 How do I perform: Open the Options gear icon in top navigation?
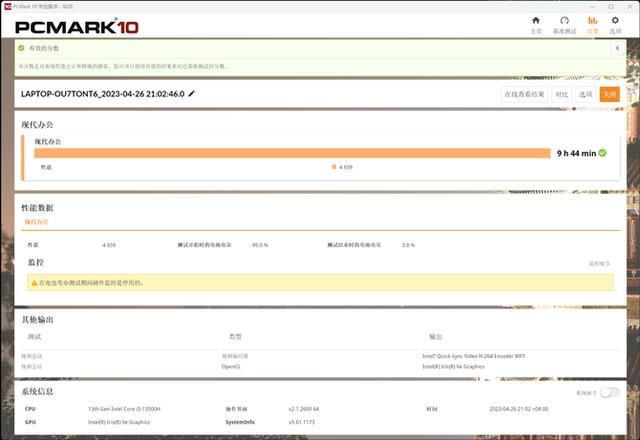615,20
